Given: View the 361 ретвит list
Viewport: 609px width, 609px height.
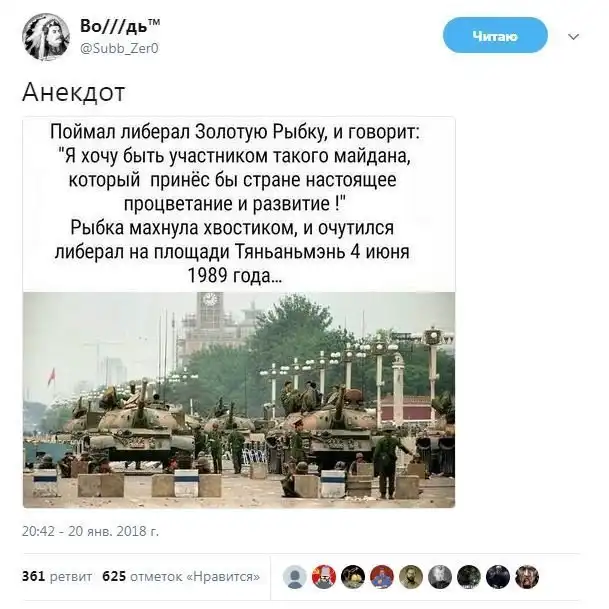Looking at the screenshot, I should [57, 576].
